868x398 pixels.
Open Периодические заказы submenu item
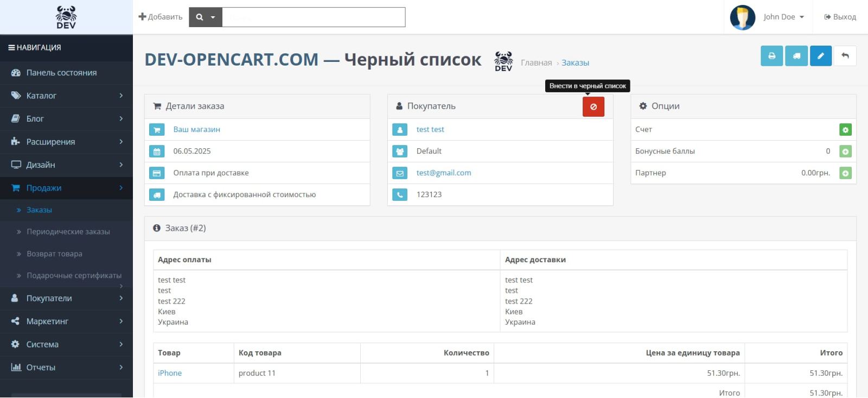point(66,232)
